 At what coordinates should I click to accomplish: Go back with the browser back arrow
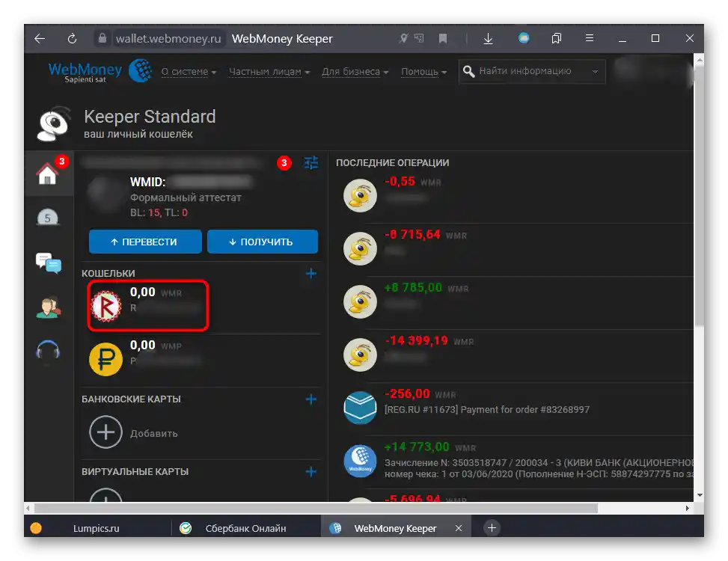pos(40,38)
